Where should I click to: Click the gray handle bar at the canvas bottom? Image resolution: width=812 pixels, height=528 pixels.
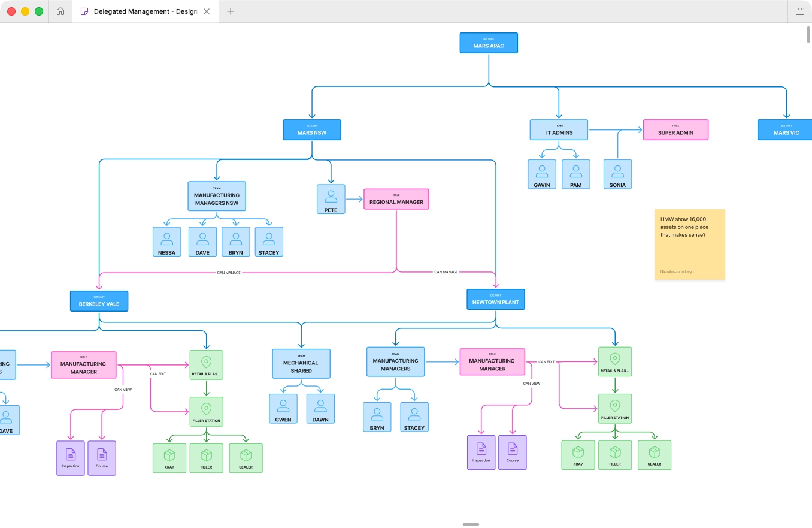pyautogui.click(x=471, y=524)
